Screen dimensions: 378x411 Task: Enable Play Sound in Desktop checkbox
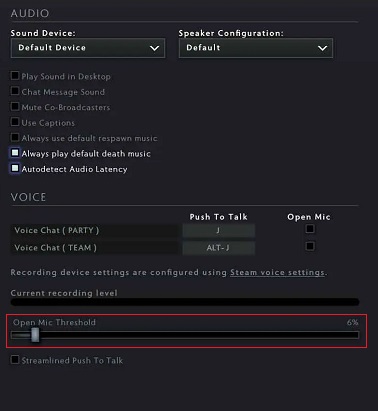[15, 76]
